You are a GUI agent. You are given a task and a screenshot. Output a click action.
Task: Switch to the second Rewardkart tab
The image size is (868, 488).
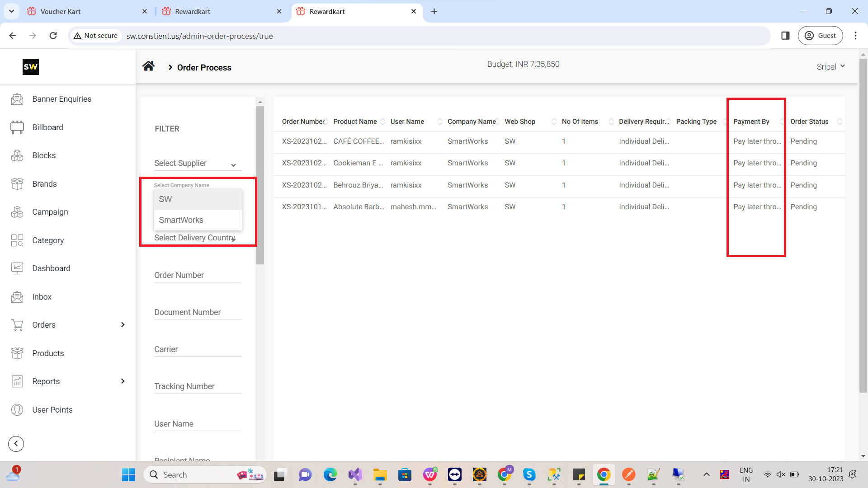[222, 11]
